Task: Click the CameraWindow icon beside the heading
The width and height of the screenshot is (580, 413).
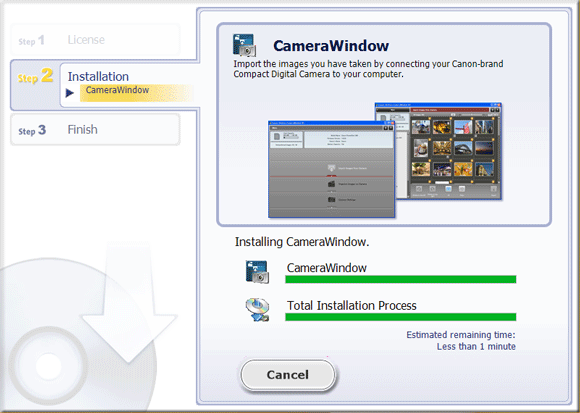Action: (x=244, y=45)
